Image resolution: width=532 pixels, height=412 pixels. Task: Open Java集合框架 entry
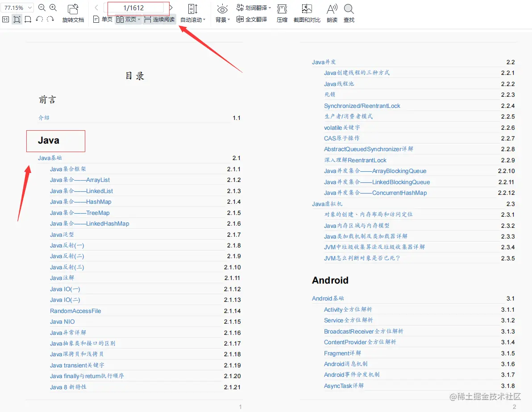(68, 169)
